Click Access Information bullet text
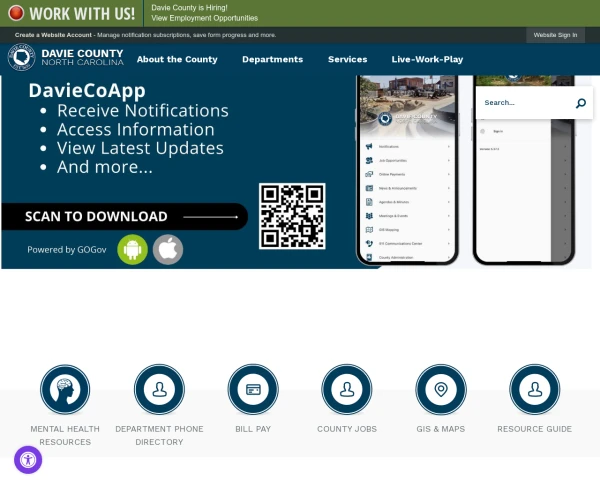This screenshot has width=600, height=480. tap(136, 129)
